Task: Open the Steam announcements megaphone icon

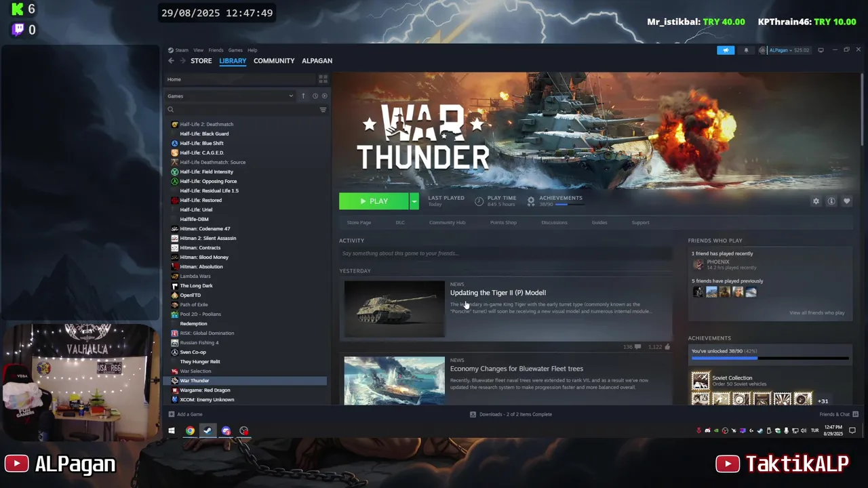Action: 726,50
